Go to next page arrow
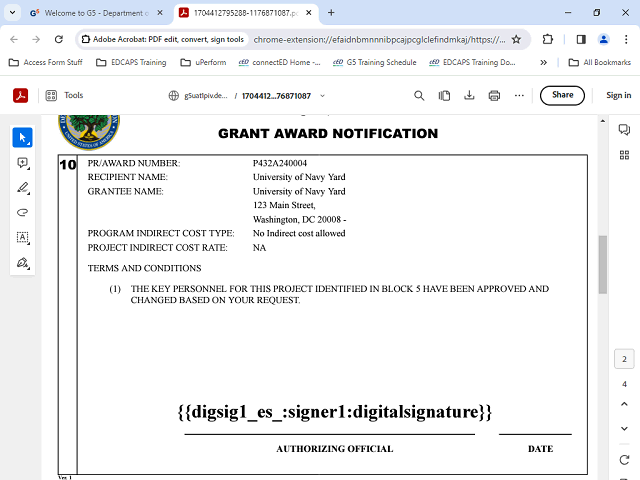Viewport: 640px width, 480px height. (624, 429)
